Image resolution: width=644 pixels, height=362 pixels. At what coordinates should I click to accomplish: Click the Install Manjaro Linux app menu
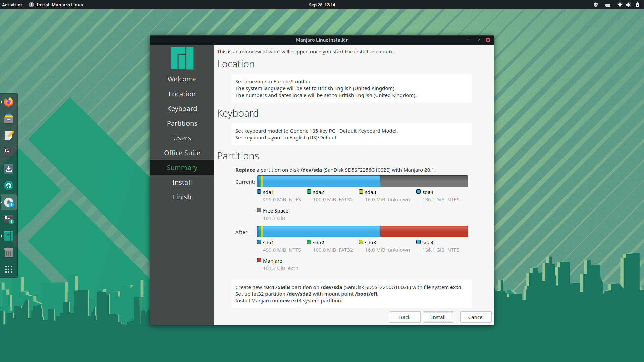click(x=56, y=5)
